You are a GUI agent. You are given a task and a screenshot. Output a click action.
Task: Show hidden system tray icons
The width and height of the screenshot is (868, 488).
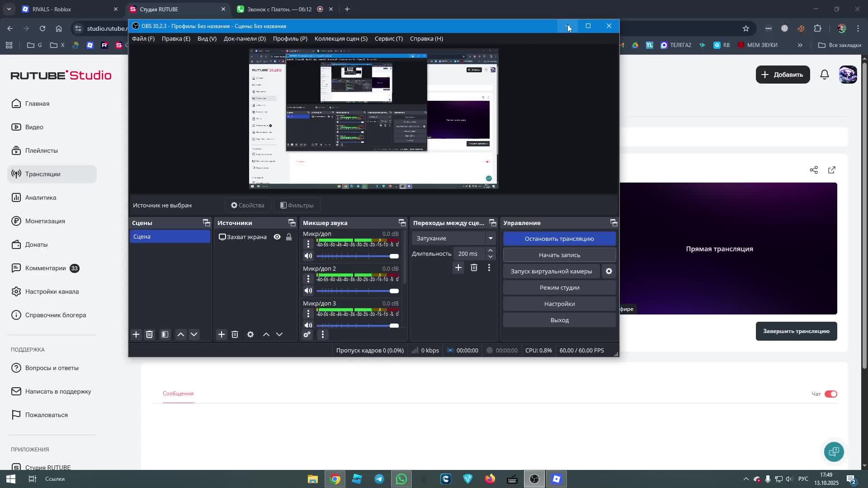tap(746, 479)
